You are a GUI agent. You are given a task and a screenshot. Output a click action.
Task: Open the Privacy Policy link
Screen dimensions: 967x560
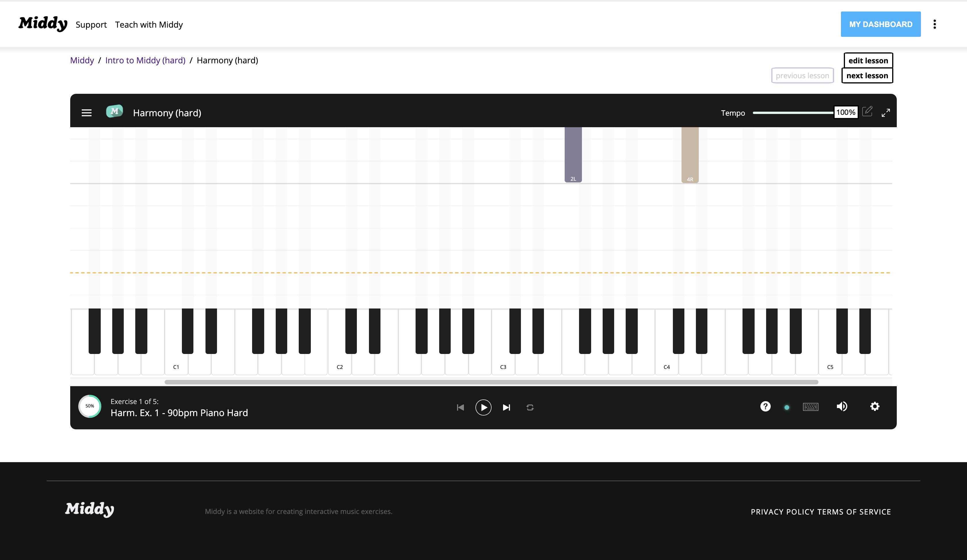(x=783, y=512)
